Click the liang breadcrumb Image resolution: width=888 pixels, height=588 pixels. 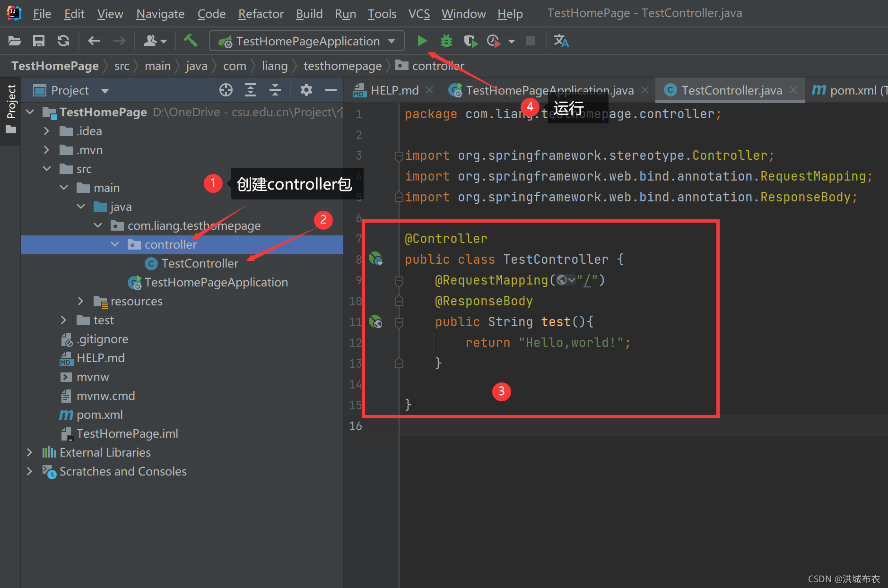tap(275, 66)
